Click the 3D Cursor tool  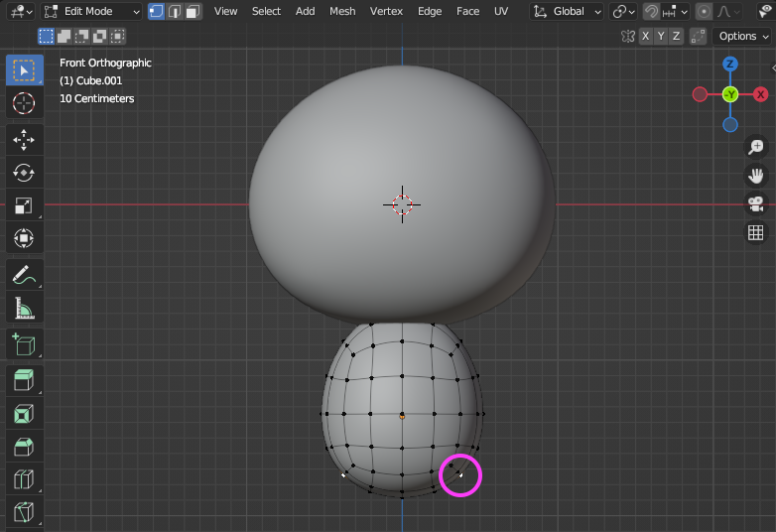tap(24, 103)
